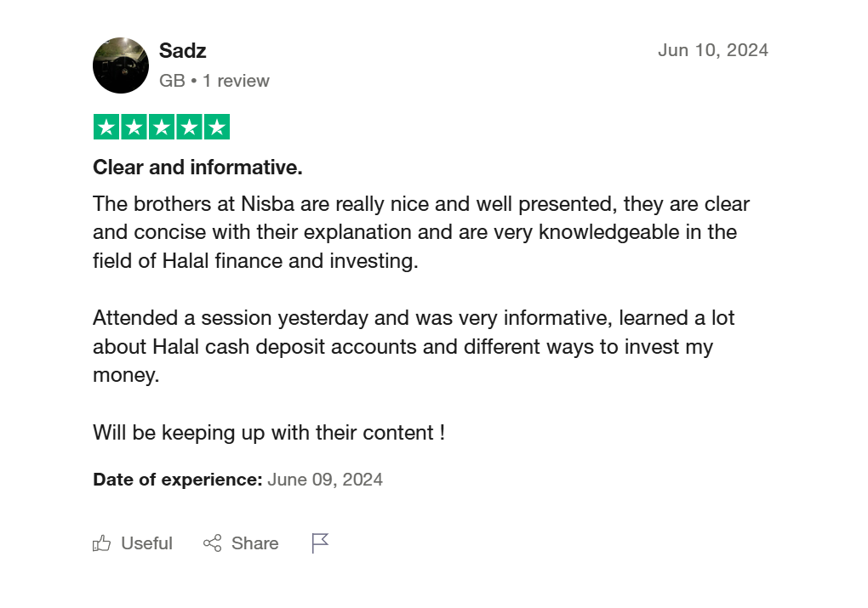Click the "Date of experience:" label
868x608 pixels.
click(x=177, y=480)
